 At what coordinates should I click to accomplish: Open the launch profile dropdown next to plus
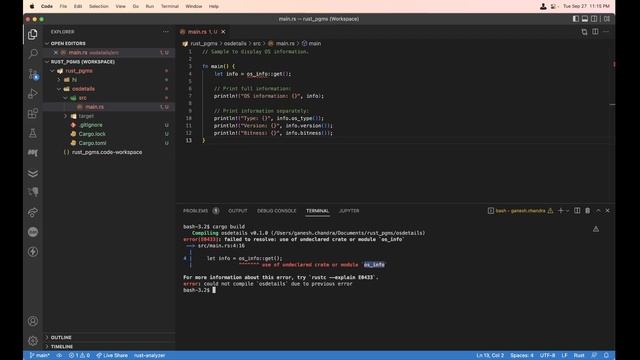tap(567, 211)
